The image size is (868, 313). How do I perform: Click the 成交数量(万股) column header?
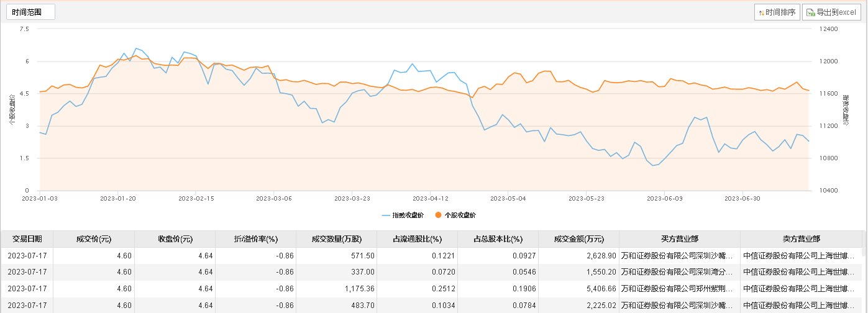click(x=336, y=239)
